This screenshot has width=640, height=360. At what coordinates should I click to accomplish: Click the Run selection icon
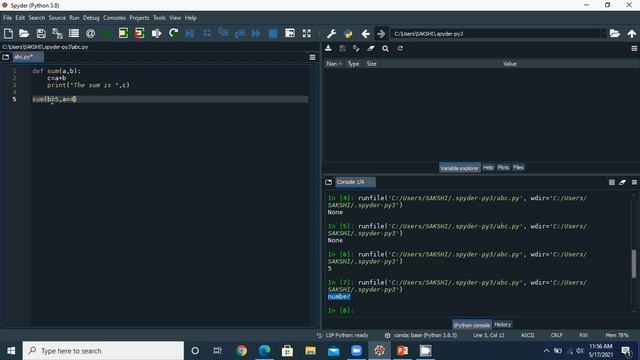point(156,33)
